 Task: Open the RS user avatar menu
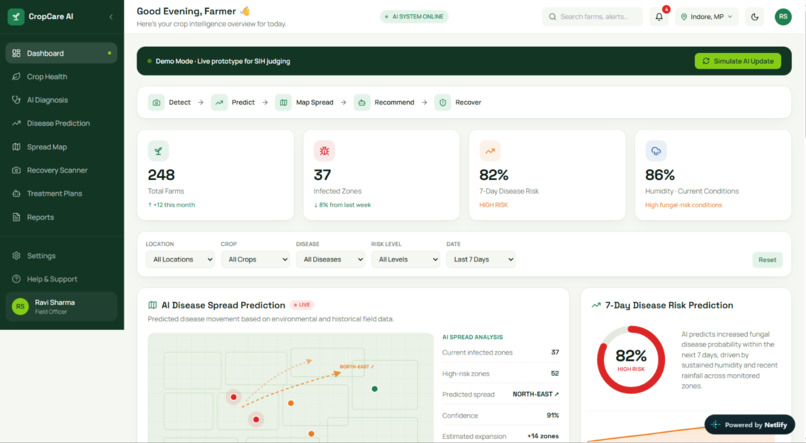(783, 16)
